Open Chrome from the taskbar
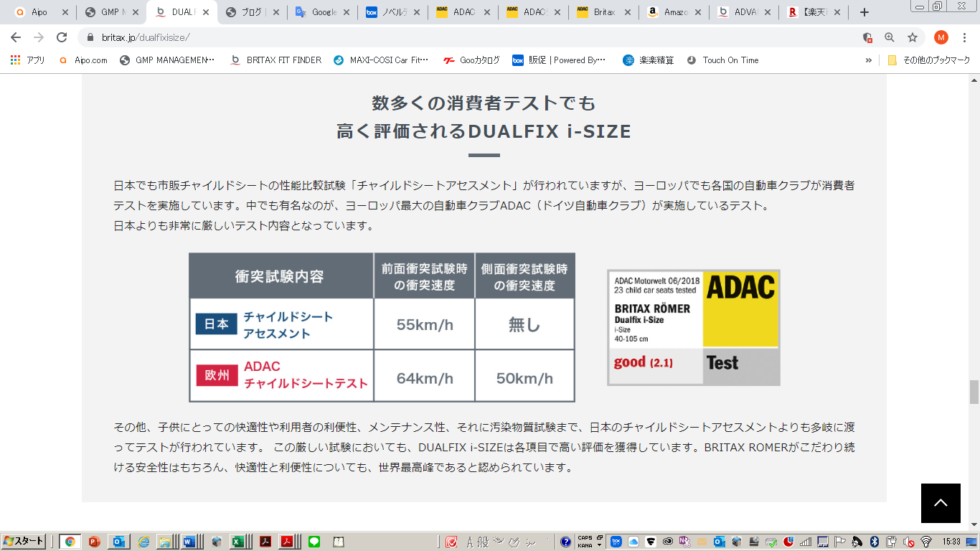980x551 pixels. [x=70, y=542]
